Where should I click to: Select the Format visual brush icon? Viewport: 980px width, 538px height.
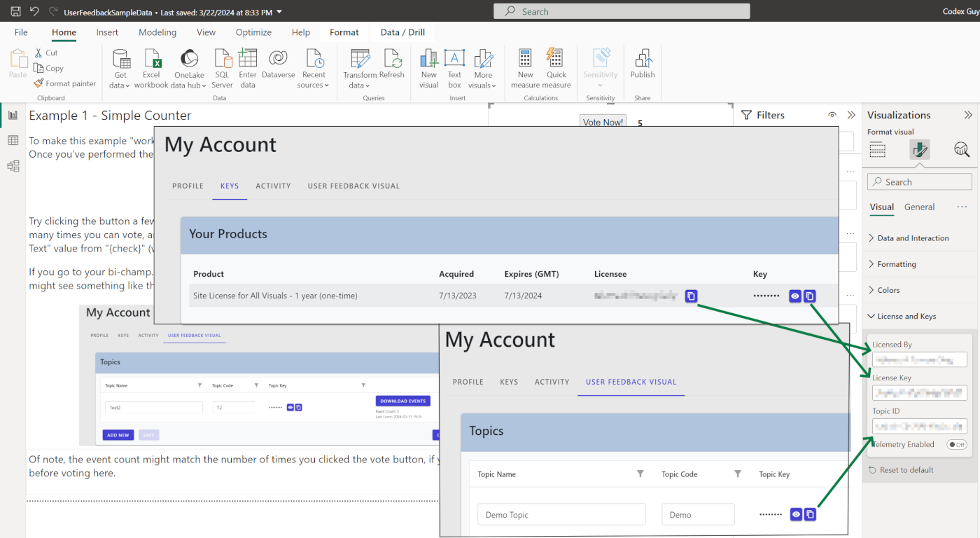point(920,149)
